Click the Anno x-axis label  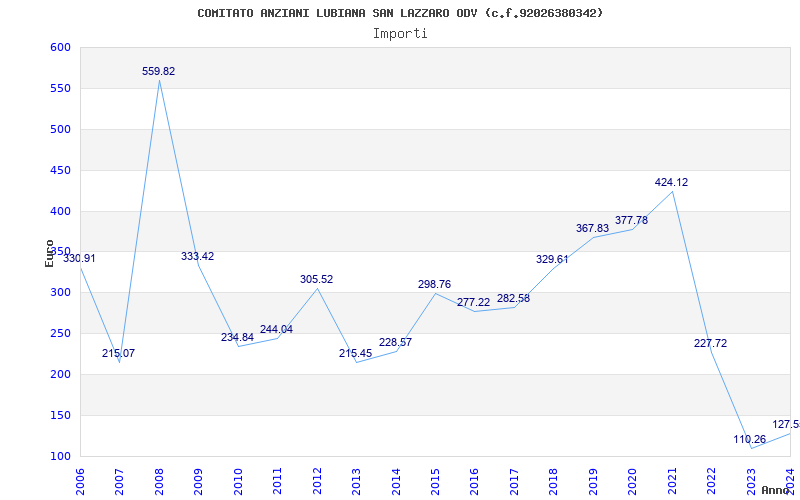pos(776,490)
